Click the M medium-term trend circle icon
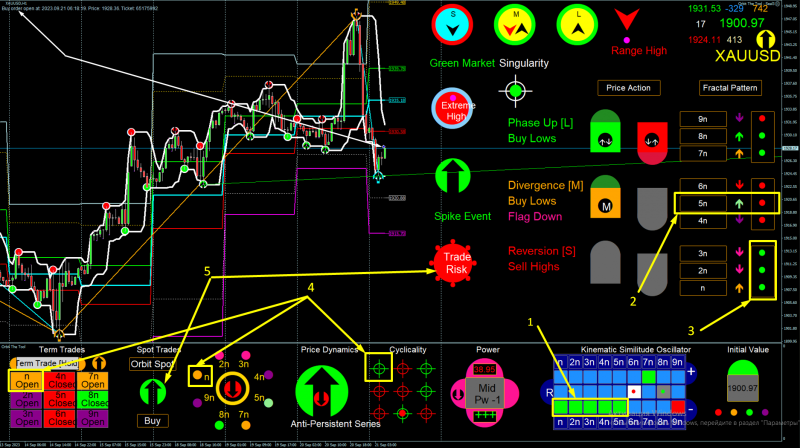This screenshot has width=800, height=448. (515, 24)
